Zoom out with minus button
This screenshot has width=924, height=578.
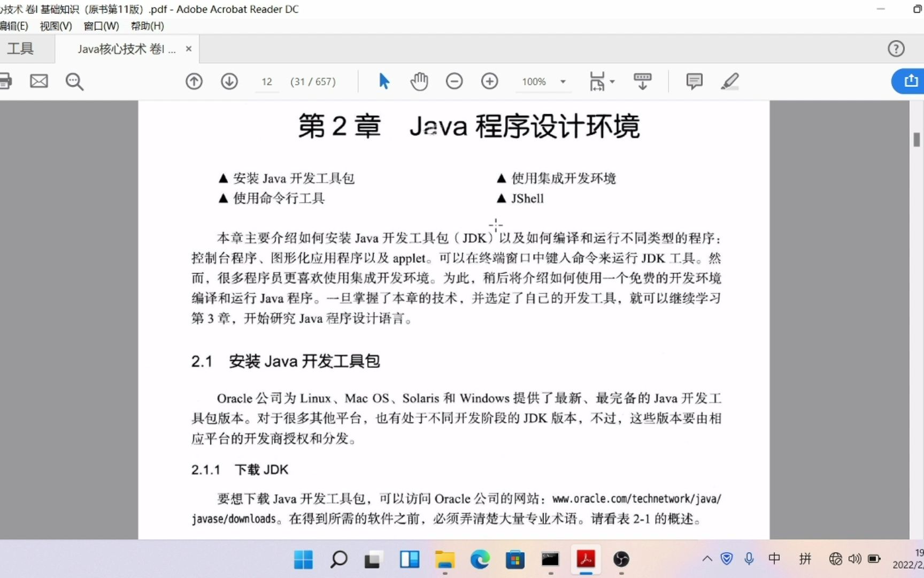[x=455, y=81]
